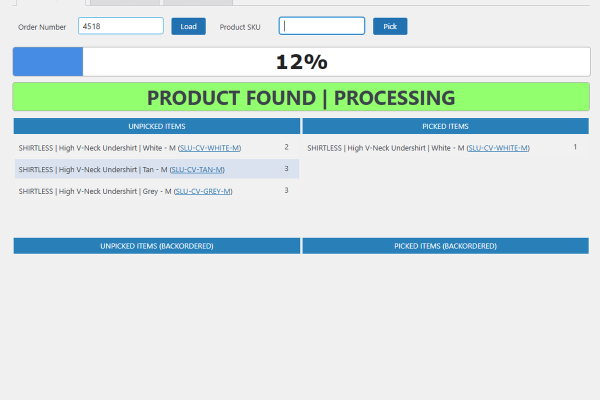Select the White undershirt unpicked row
Image resolution: width=600 pixels, height=400 pixels.
(100, 147)
